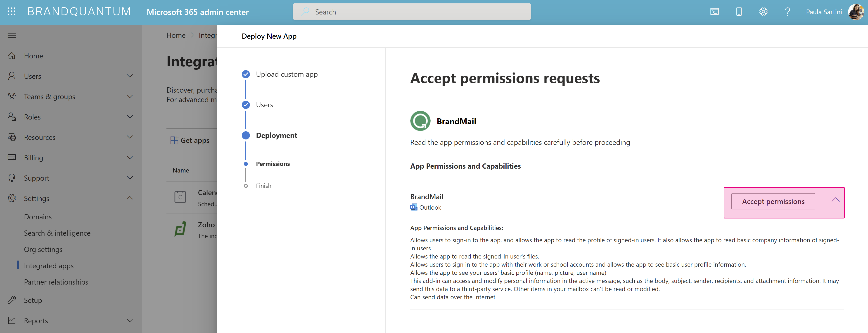Click the Reports chart icon
This screenshot has height=333, width=868.
(12, 321)
